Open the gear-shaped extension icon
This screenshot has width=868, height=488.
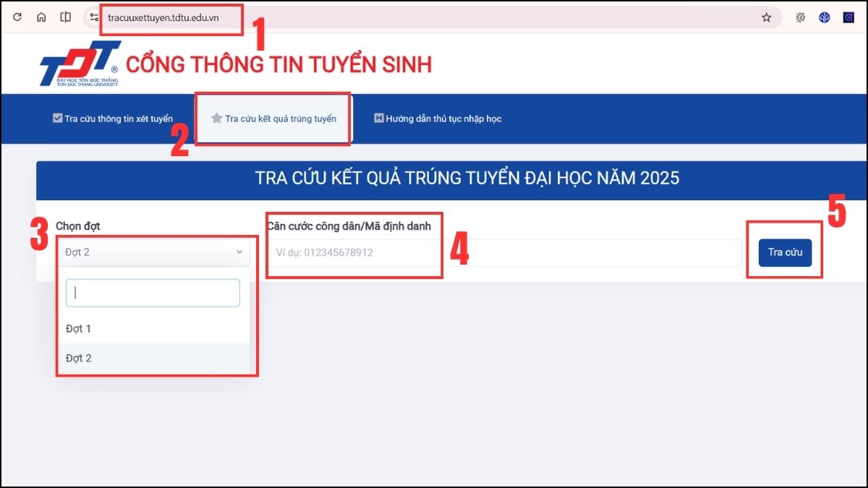[x=800, y=17]
